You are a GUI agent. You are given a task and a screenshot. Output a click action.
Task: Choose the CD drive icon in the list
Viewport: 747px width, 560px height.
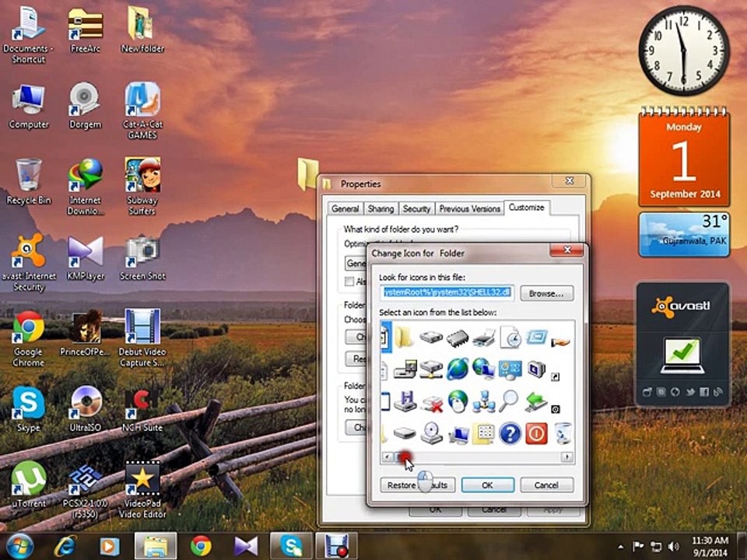pos(432,433)
